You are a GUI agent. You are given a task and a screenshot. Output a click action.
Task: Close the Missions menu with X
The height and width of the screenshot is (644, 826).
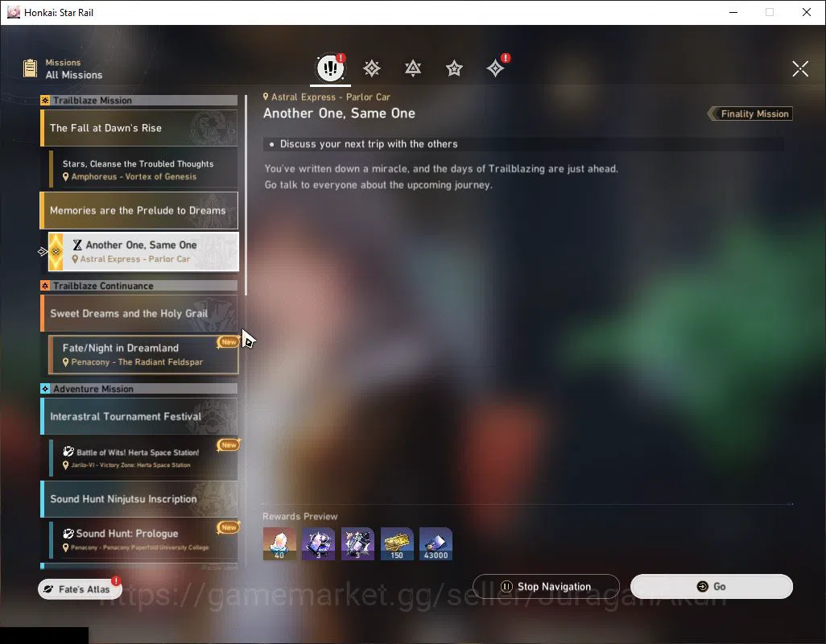tap(800, 68)
